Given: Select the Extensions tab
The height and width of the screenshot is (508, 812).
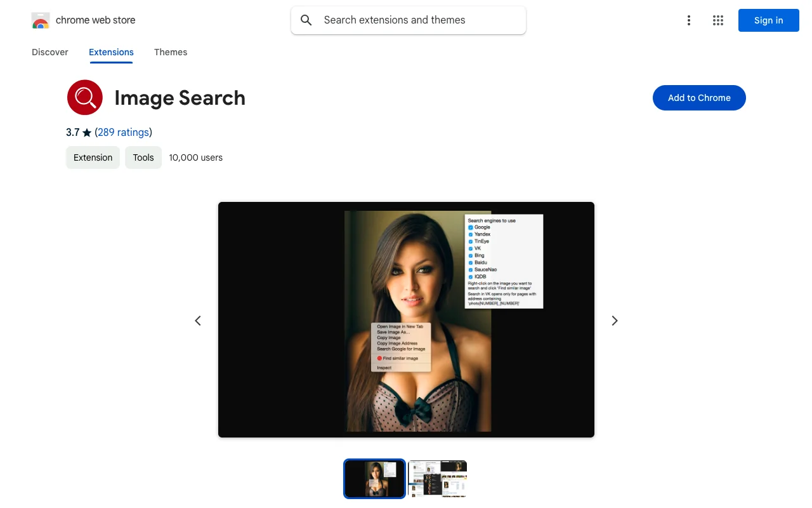Looking at the screenshot, I should click(111, 52).
